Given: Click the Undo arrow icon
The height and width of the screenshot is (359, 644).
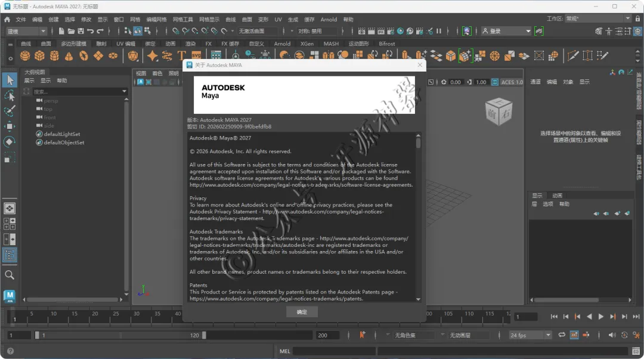Looking at the screenshot, I should [x=91, y=31].
